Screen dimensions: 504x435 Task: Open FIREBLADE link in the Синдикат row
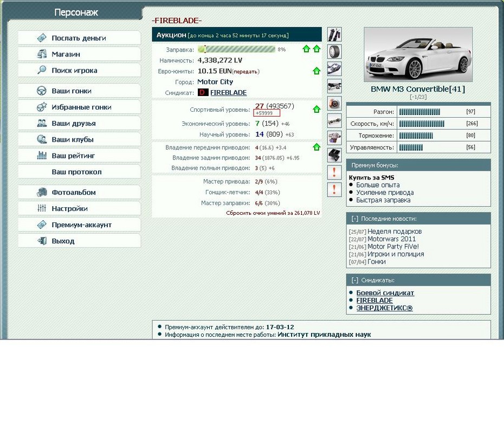tap(229, 93)
